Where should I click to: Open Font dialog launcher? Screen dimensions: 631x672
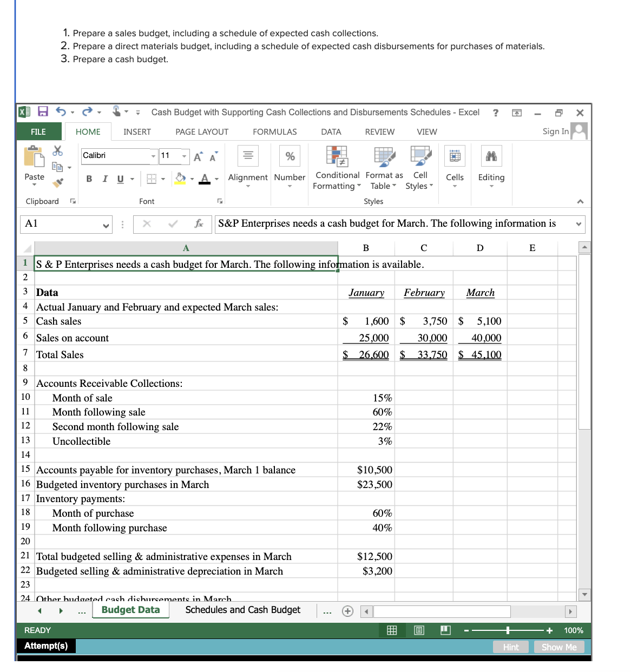(x=220, y=201)
